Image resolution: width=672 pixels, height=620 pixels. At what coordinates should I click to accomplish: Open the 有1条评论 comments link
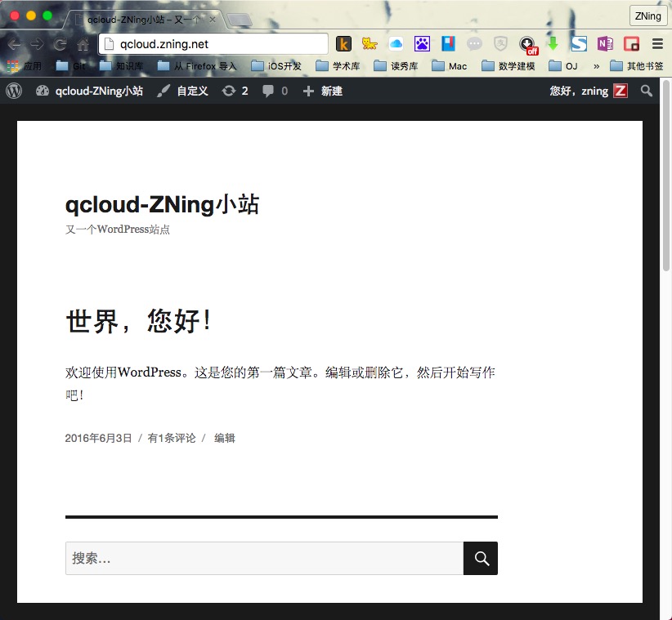(x=172, y=438)
